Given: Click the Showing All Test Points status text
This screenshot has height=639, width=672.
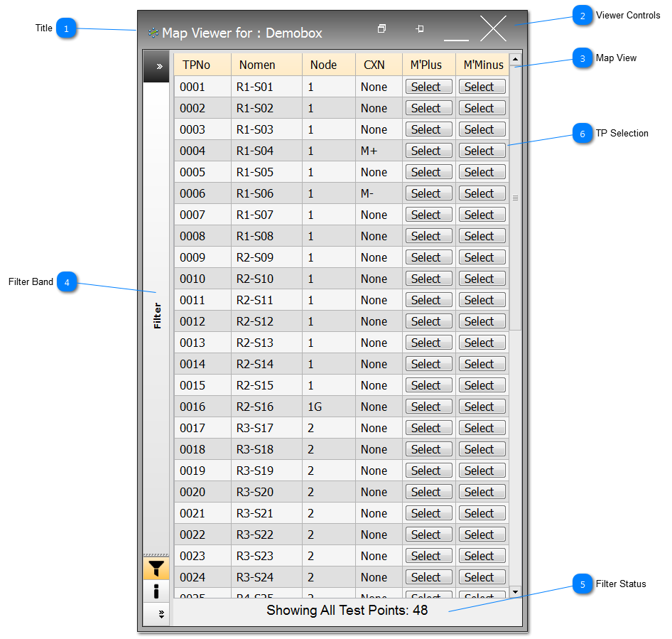Looking at the screenshot, I should (x=346, y=611).
